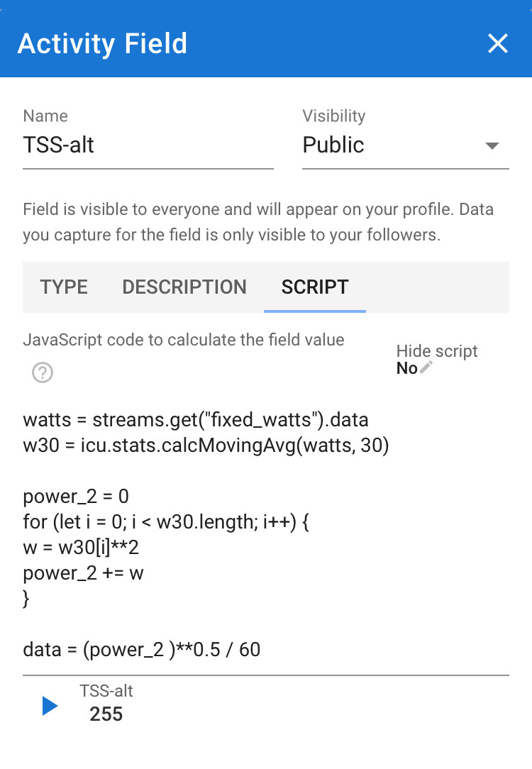Place cursor in the for loop line
This screenshot has width=532, height=769.
(166, 522)
